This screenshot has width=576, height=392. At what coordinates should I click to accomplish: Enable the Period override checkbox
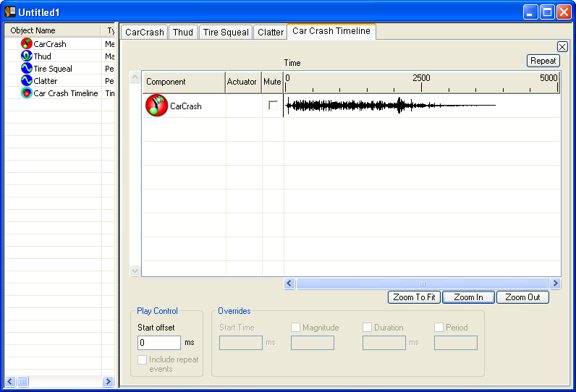coord(439,327)
